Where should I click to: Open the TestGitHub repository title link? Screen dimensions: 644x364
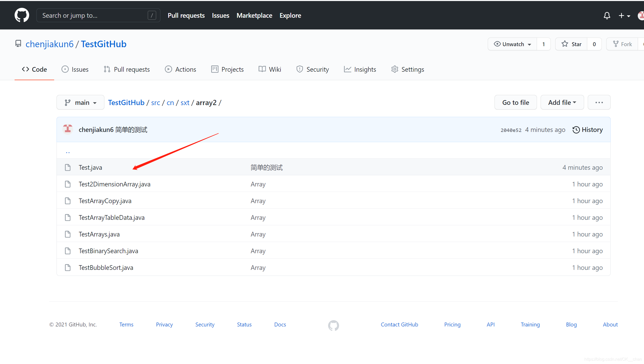[x=104, y=44]
